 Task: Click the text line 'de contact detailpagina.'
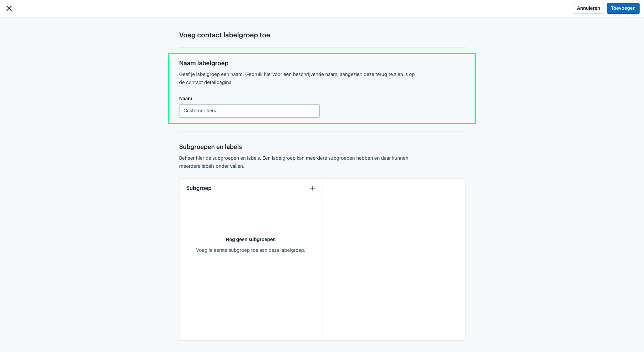click(206, 82)
